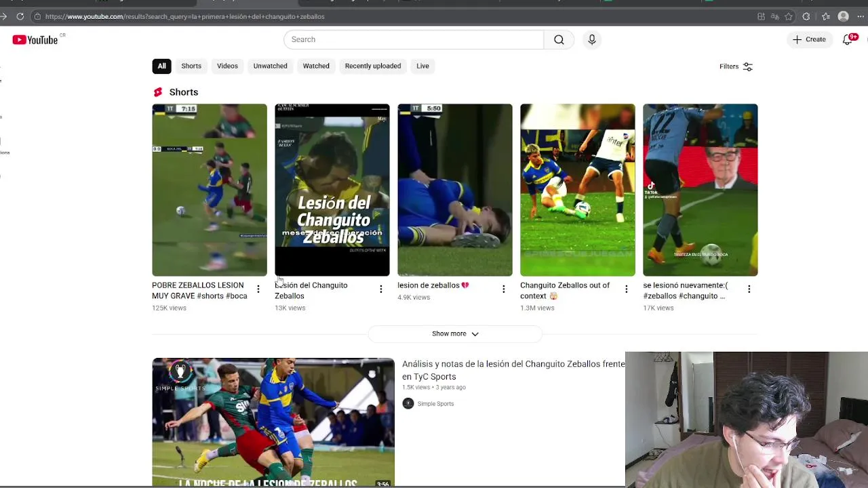Open the browser profile avatar

[844, 16]
